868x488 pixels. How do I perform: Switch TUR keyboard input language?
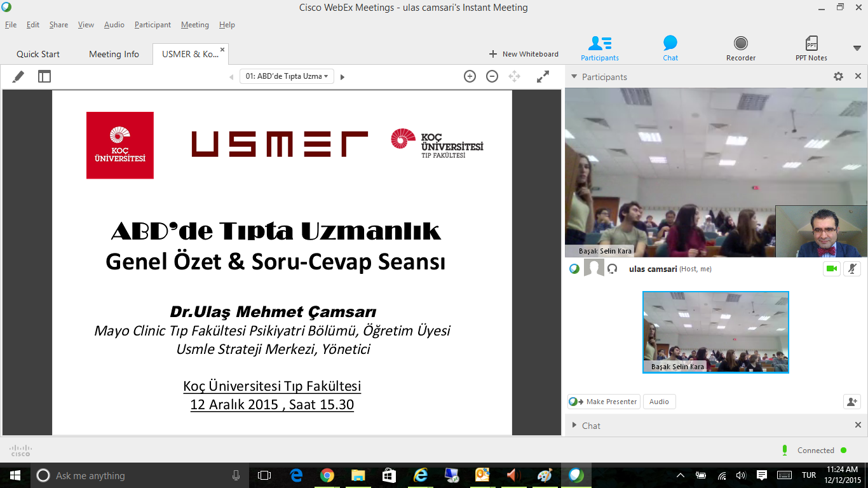click(809, 475)
